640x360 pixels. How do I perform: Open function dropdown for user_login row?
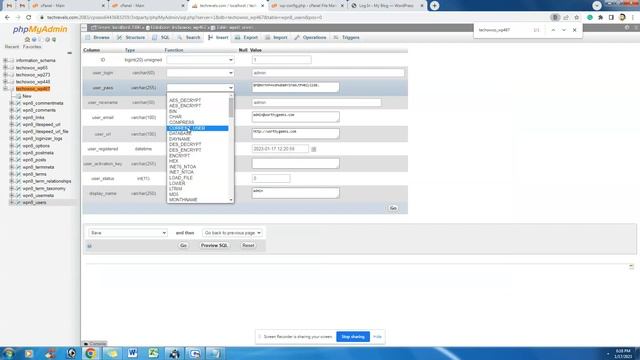pyautogui.click(x=200, y=73)
